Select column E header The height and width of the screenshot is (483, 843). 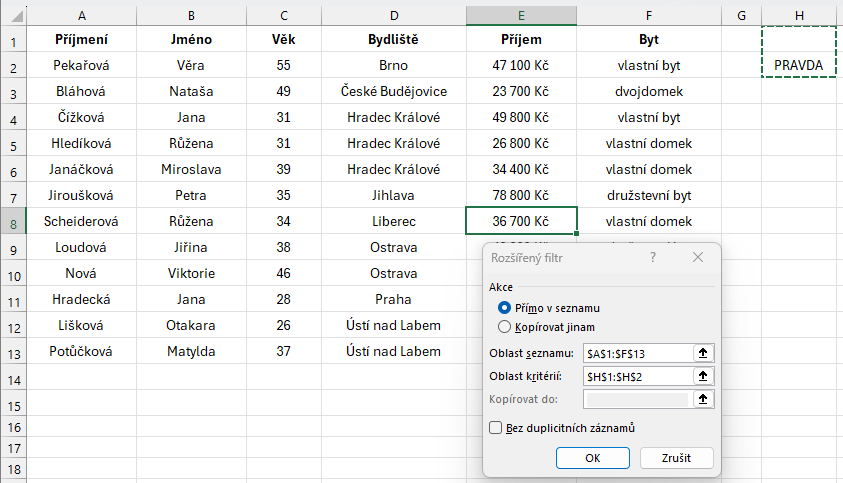[521, 16]
